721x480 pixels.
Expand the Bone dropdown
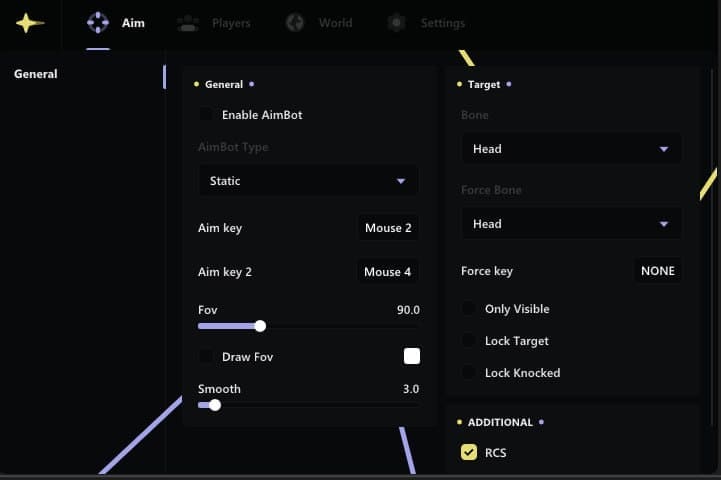(571, 149)
